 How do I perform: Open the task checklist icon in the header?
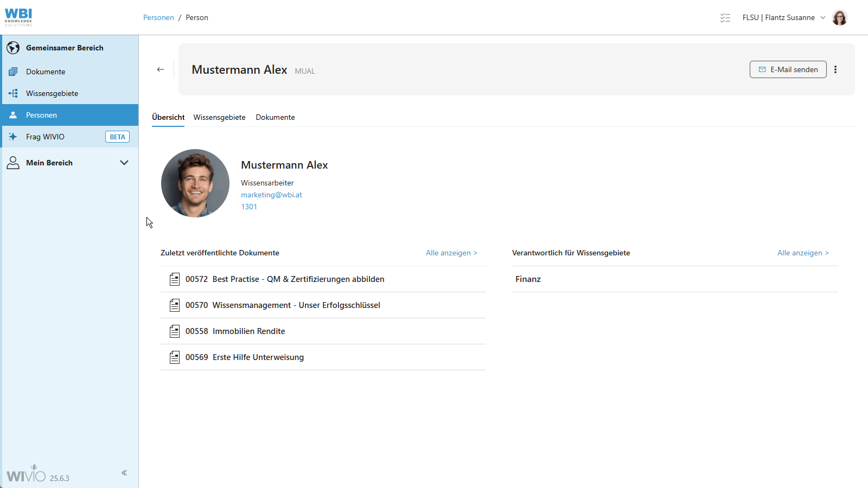[725, 17]
